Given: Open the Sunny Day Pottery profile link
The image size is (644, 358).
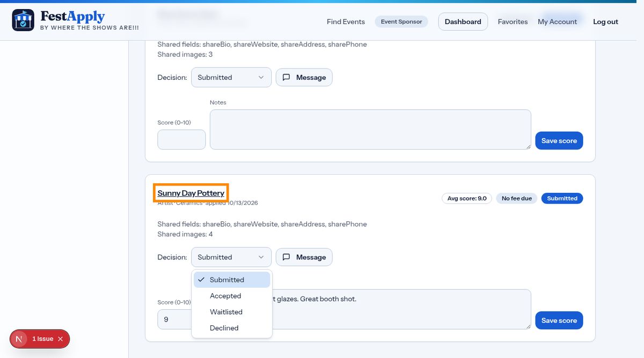Looking at the screenshot, I should (x=191, y=193).
